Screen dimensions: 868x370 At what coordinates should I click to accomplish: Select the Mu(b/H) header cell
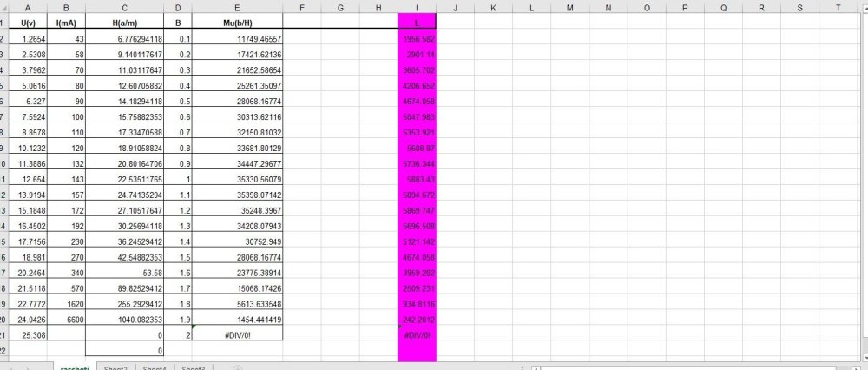tap(238, 22)
